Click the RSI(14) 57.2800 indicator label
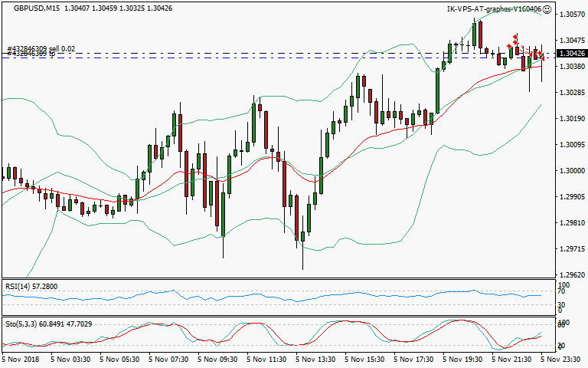The width and height of the screenshot is (588, 368). pos(31,287)
